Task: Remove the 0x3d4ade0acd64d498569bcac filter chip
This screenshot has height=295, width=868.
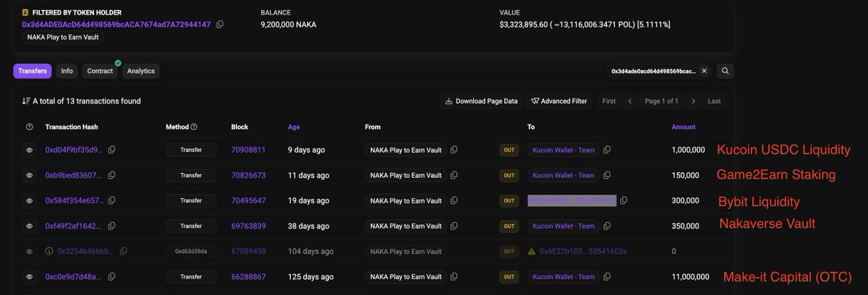Action: pyautogui.click(x=704, y=71)
